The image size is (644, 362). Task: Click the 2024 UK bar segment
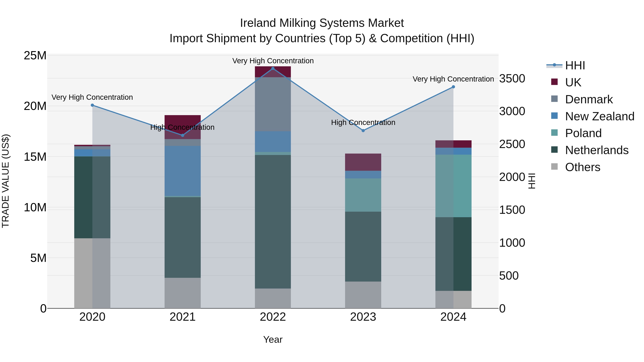453,144
